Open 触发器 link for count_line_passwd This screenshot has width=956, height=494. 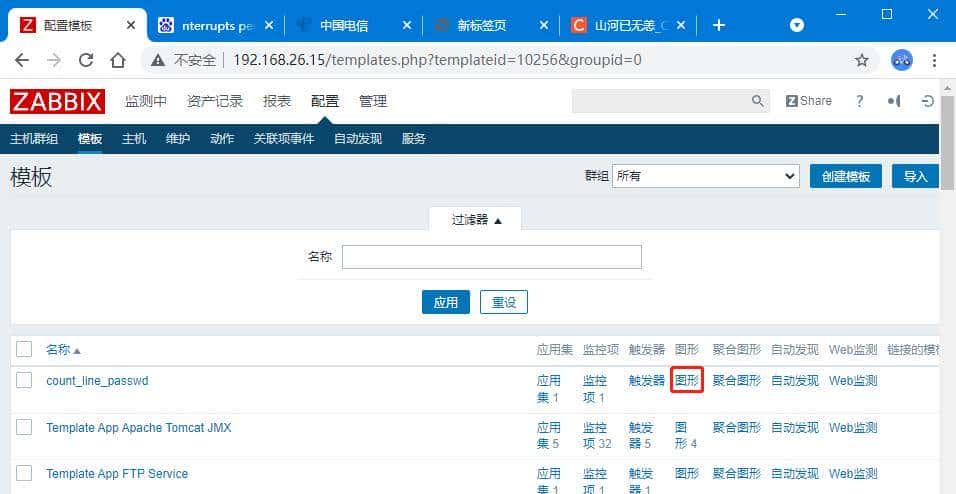pyautogui.click(x=646, y=381)
